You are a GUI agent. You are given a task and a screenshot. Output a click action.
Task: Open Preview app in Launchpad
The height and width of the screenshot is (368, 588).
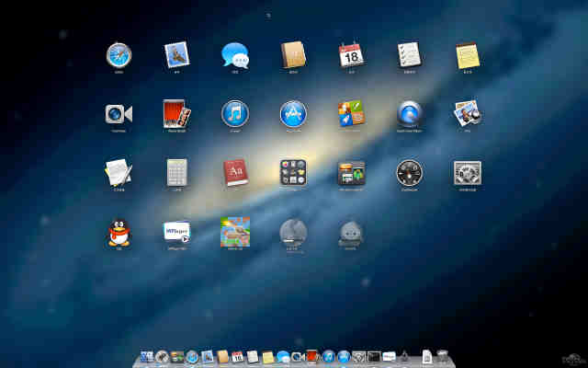[x=468, y=113]
